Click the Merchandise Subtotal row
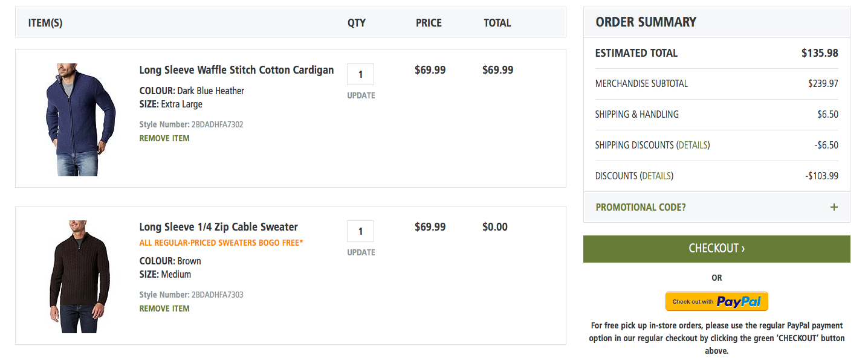This screenshot has height=361, width=868. 717,84
